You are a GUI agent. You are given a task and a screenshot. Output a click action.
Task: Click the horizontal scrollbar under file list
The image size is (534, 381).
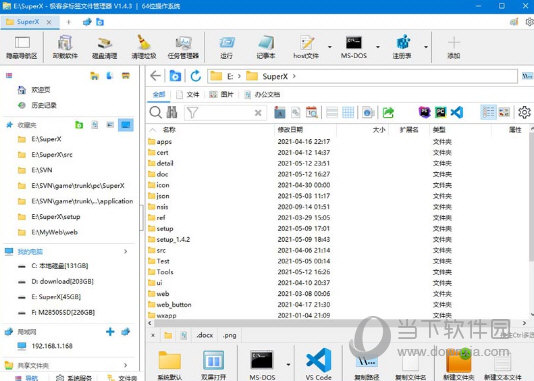click(x=337, y=323)
